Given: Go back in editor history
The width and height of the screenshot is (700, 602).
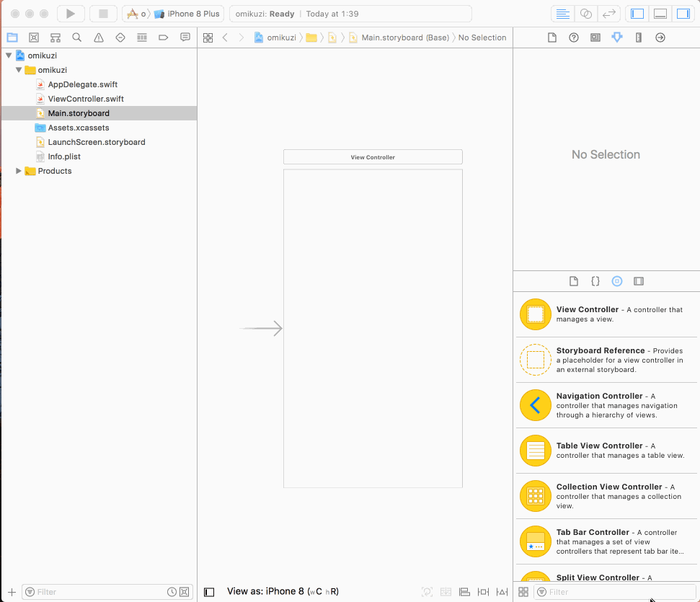Looking at the screenshot, I should [x=225, y=37].
